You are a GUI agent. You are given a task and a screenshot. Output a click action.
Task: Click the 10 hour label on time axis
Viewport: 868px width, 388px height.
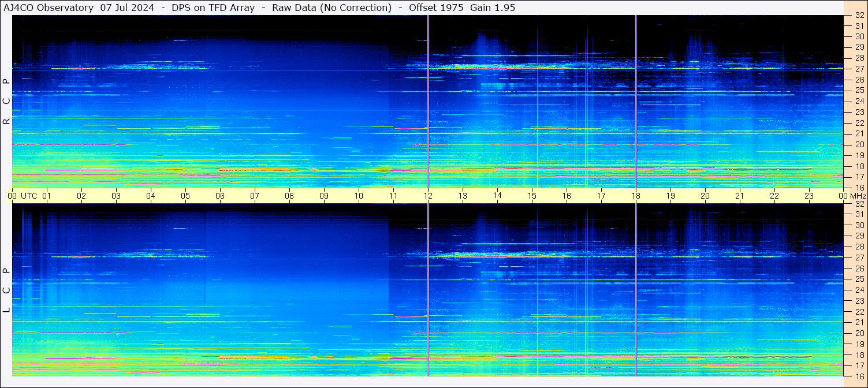pos(359,196)
